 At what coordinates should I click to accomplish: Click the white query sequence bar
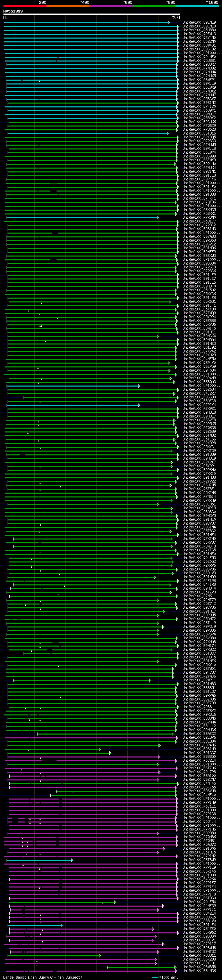coord(92,14)
